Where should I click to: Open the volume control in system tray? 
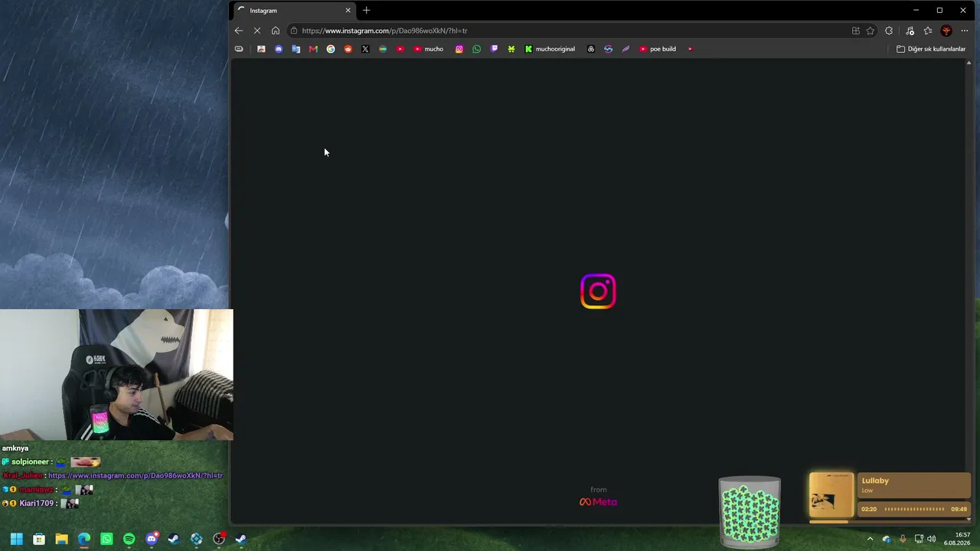coord(932,539)
